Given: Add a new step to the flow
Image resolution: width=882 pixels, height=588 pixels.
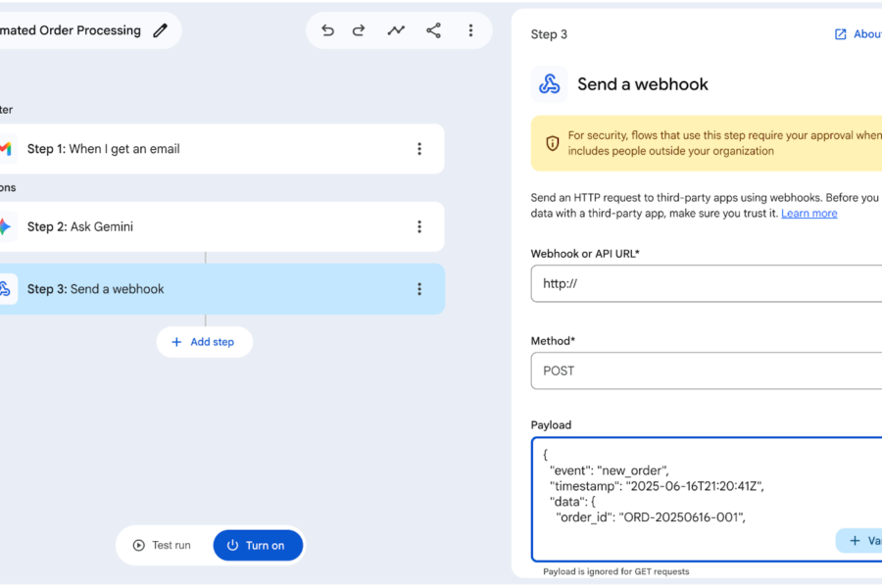Looking at the screenshot, I should [x=204, y=342].
